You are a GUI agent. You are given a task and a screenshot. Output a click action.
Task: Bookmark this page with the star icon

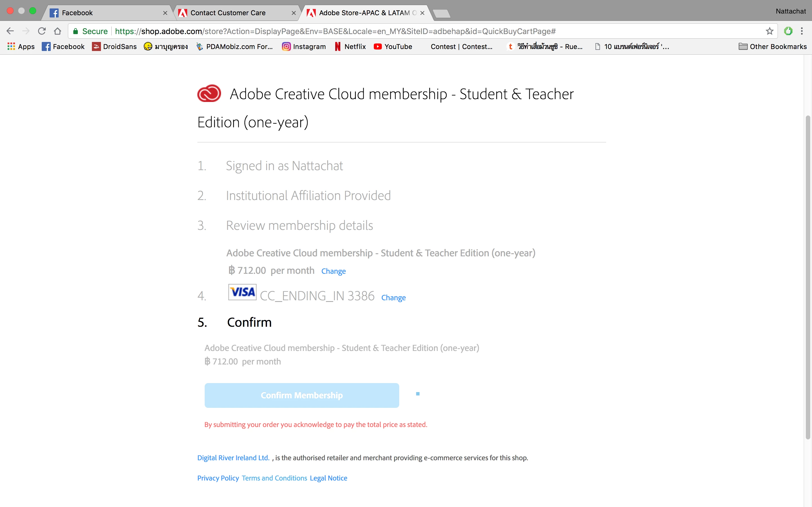(x=769, y=31)
